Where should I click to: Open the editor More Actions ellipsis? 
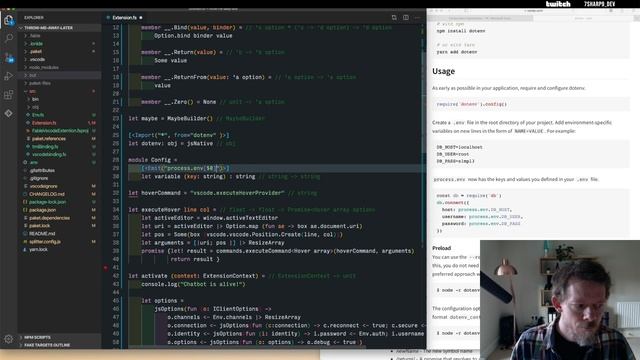[417, 18]
